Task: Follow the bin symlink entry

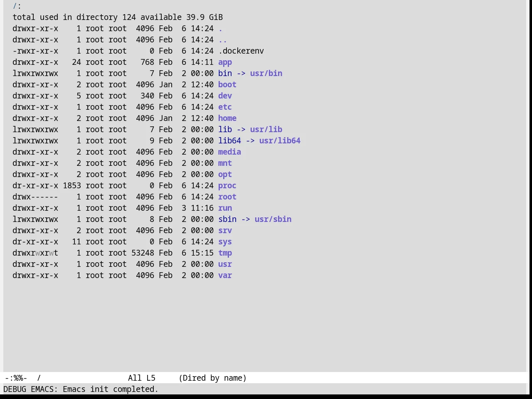Action: 225,74
